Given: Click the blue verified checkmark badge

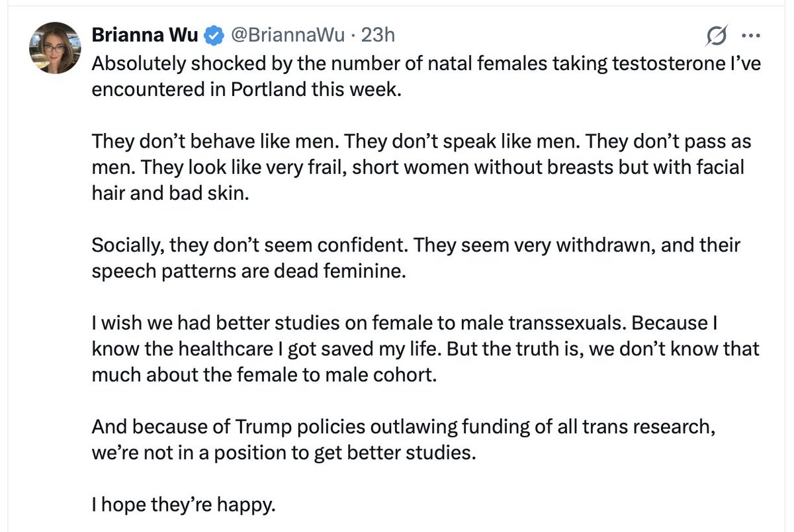Looking at the screenshot, I should click(214, 34).
